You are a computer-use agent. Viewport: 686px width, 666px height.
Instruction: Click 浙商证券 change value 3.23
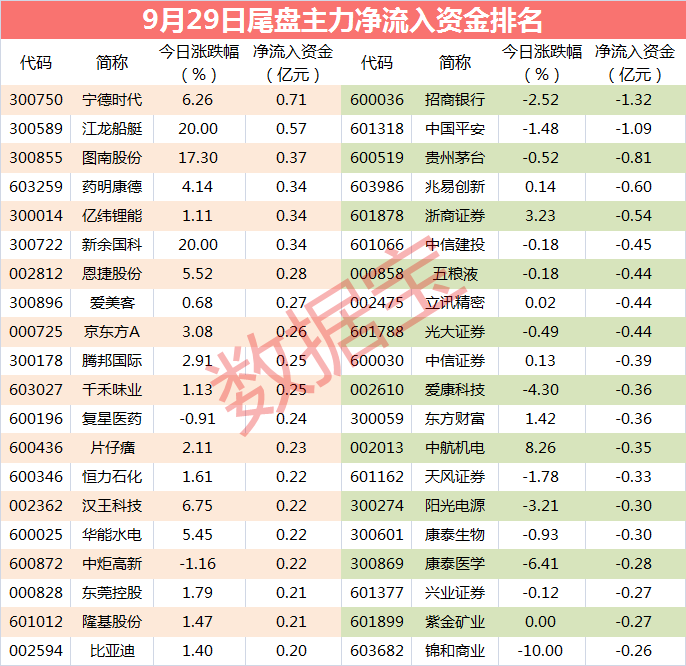click(x=540, y=216)
